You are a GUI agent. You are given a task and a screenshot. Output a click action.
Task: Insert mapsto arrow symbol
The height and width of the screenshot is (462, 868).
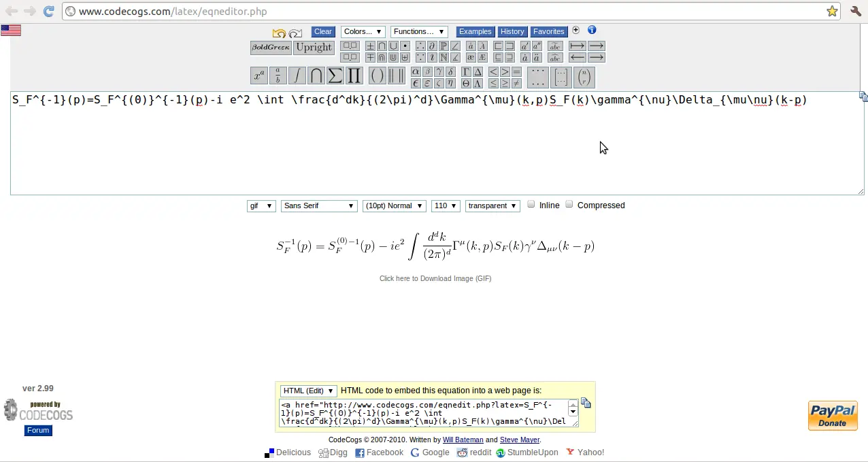click(x=578, y=46)
